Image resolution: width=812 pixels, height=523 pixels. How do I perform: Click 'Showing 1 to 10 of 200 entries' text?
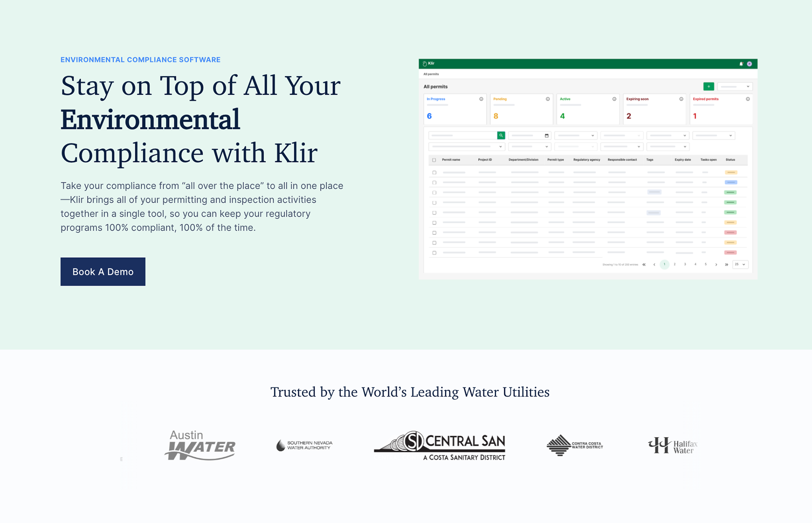[620, 264]
